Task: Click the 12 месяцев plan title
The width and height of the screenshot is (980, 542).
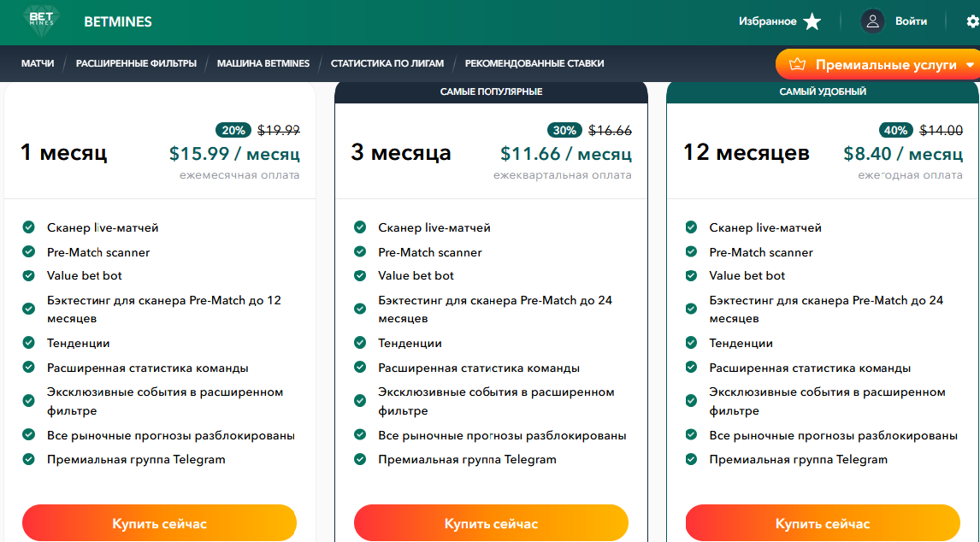Action: [x=747, y=152]
